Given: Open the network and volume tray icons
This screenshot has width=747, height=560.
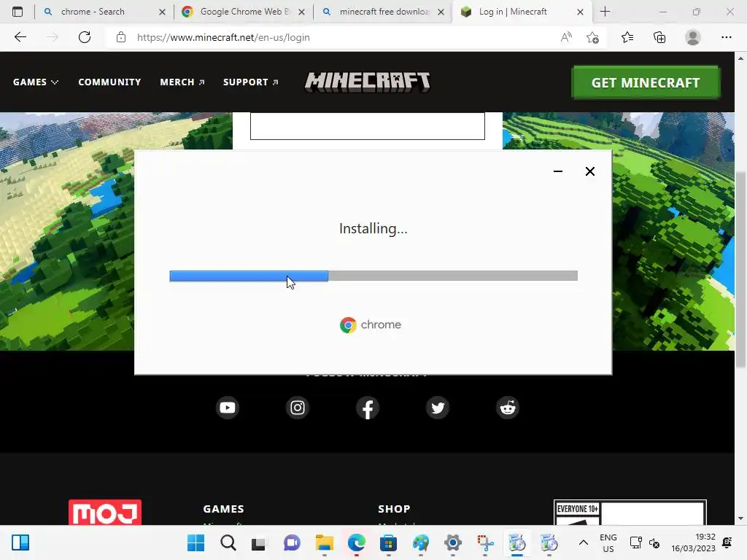Looking at the screenshot, I should (645, 542).
